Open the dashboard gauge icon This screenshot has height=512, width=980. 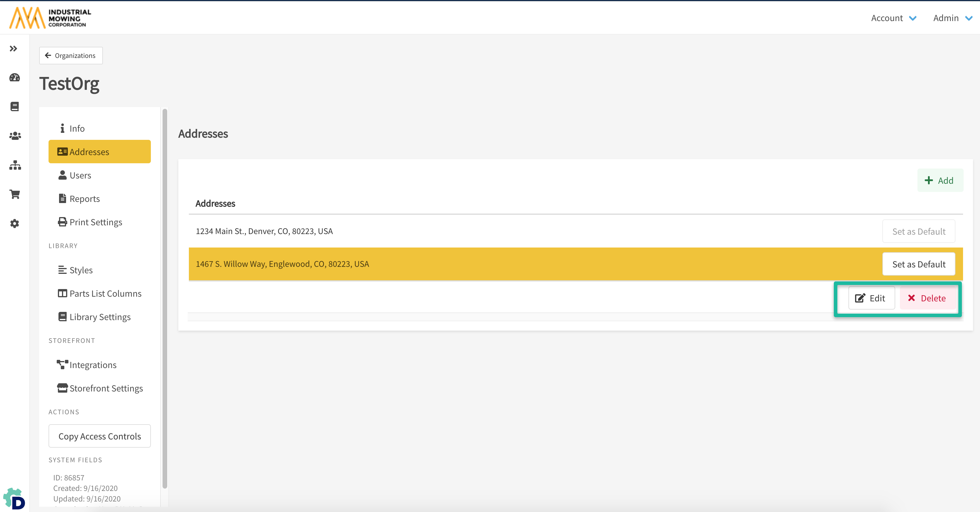[14, 78]
